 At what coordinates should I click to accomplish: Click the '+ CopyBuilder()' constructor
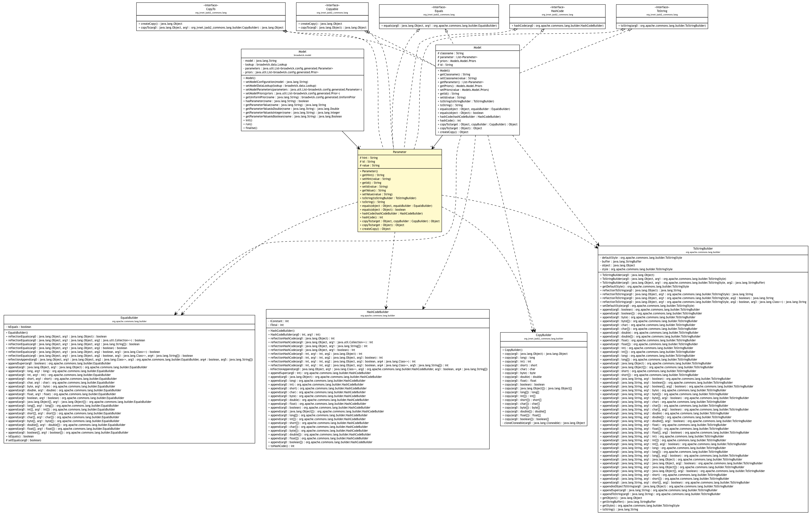coord(512,350)
